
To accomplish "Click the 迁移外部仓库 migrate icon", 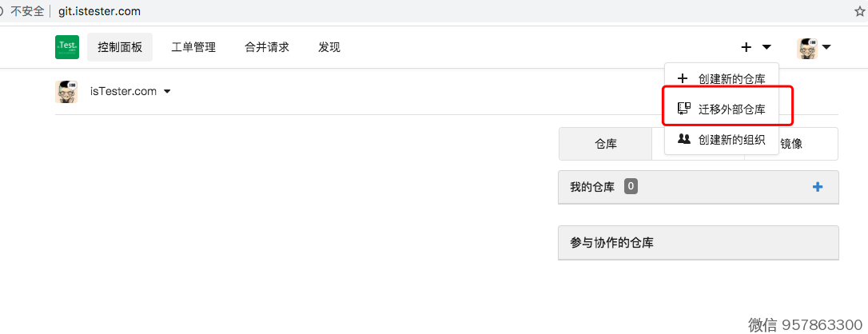I will [683, 109].
